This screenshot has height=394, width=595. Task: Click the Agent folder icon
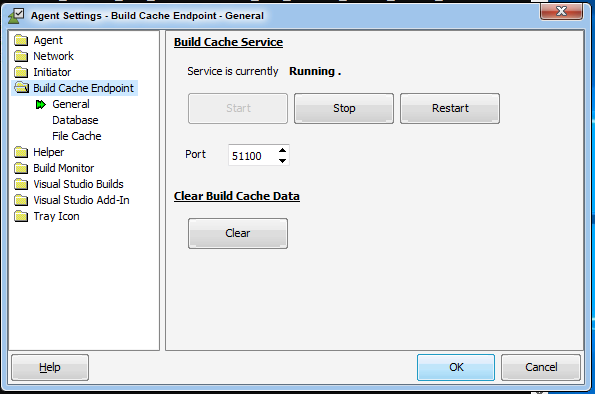[21, 40]
